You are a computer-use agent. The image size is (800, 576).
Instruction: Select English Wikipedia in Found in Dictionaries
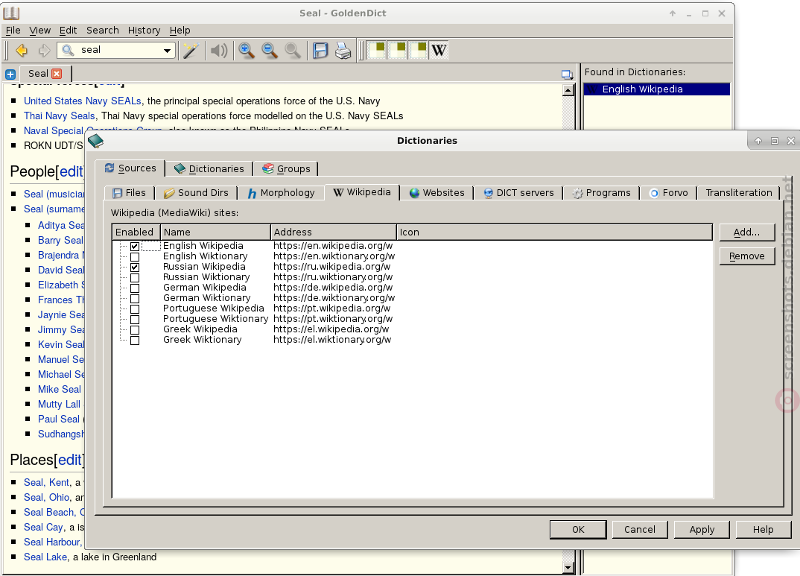[x=657, y=89]
